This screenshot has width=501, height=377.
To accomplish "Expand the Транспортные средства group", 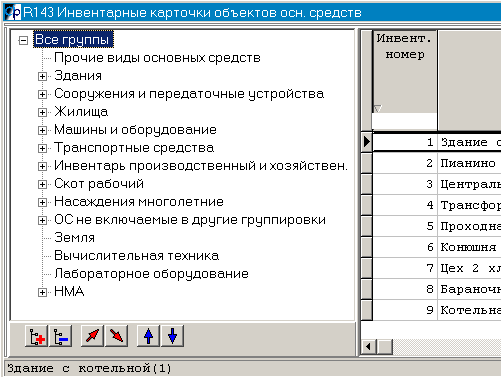I will [42, 148].
